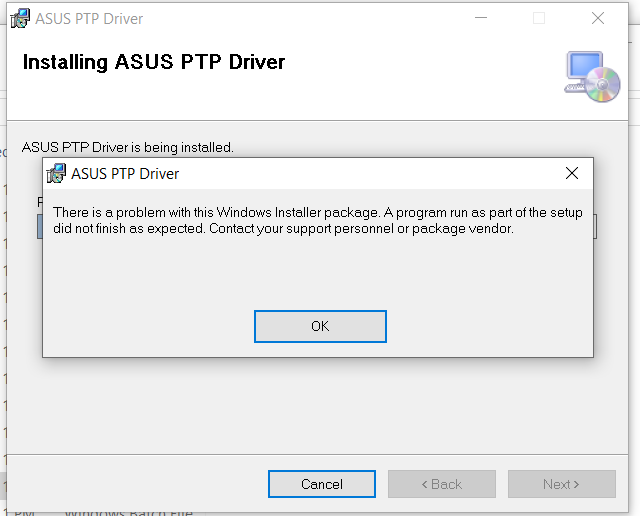The image size is (640, 516).
Task: Click the computer and CD setup graphic
Action: (592, 77)
